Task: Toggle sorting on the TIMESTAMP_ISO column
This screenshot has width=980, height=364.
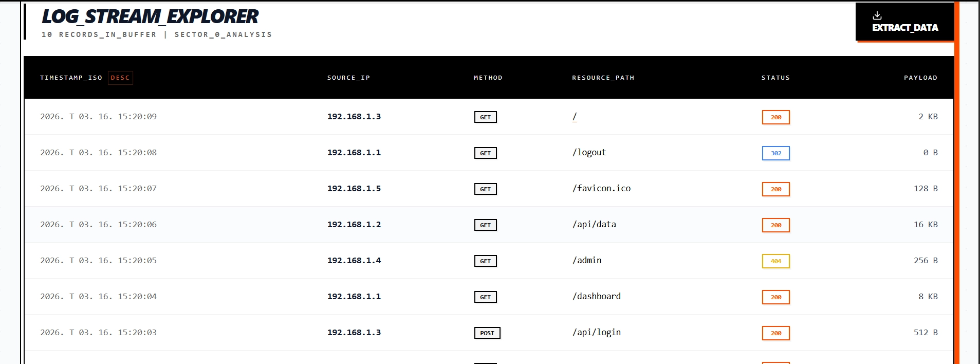Action: tap(71, 78)
